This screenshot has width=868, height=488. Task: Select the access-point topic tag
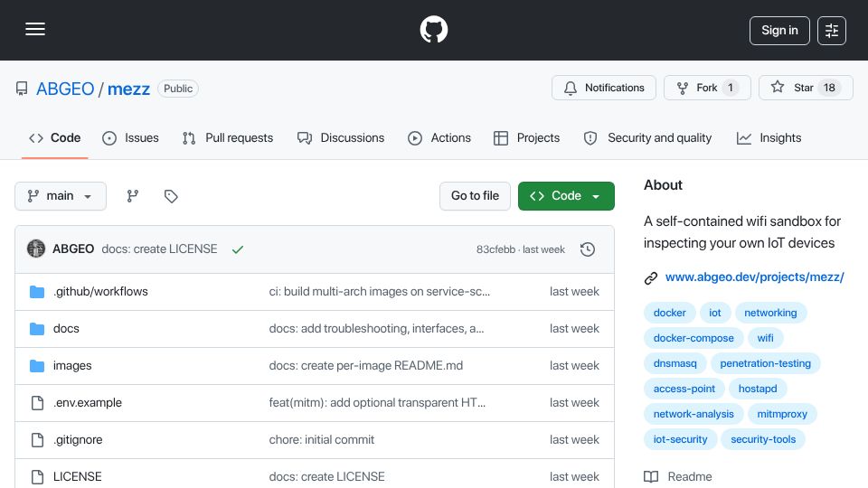tap(684, 389)
